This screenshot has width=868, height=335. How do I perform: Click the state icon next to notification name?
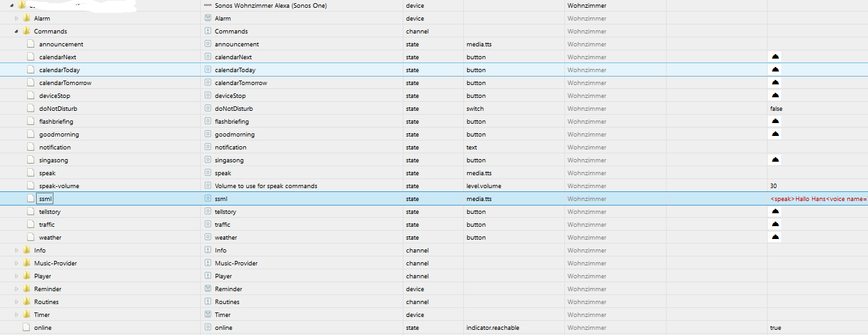208,147
